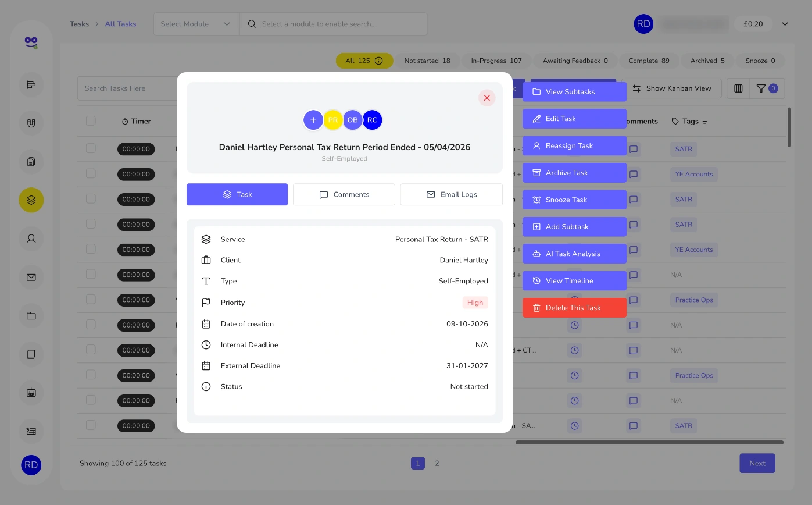
Task: Click the All Tasks breadcrumb link
Action: pos(120,24)
